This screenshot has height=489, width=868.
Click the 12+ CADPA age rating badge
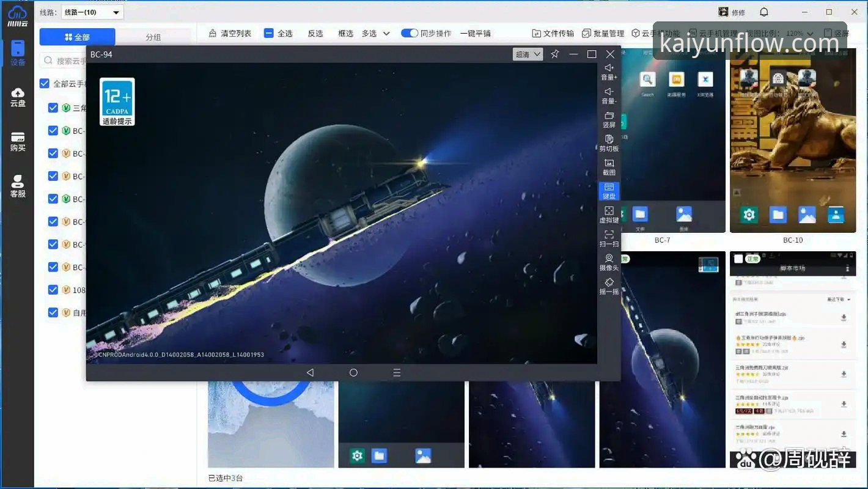pos(117,101)
